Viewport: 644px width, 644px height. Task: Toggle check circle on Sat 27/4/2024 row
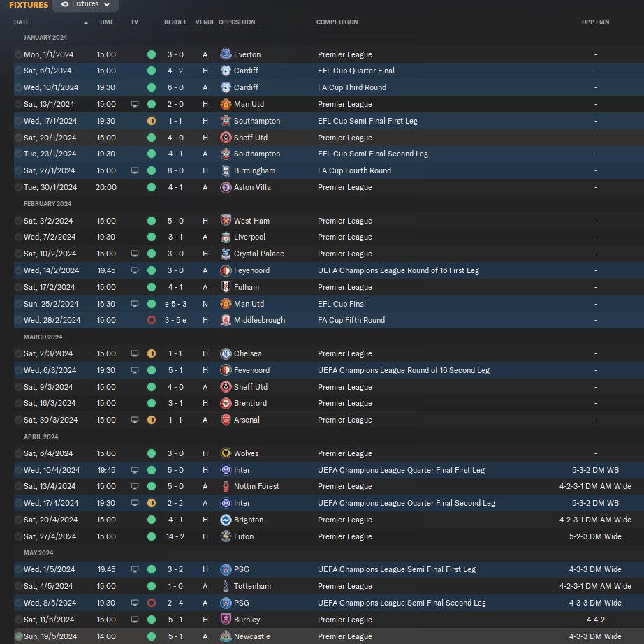(x=18, y=536)
